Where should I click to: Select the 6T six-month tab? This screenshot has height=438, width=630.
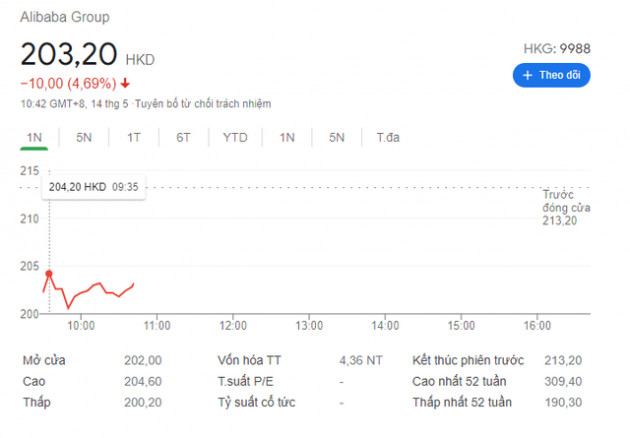(x=183, y=138)
